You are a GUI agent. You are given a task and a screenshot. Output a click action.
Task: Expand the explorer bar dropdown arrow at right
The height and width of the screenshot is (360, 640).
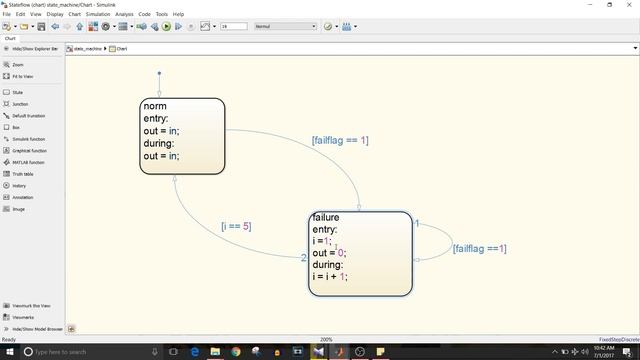(x=635, y=49)
